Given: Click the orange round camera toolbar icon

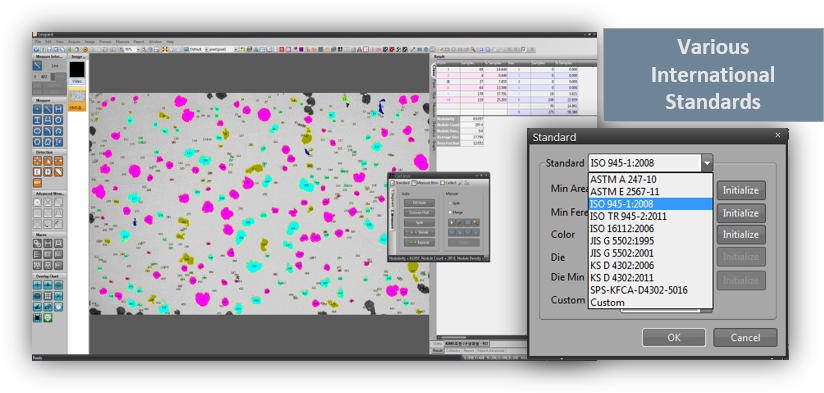Looking at the screenshot, I should pos(85,49).
